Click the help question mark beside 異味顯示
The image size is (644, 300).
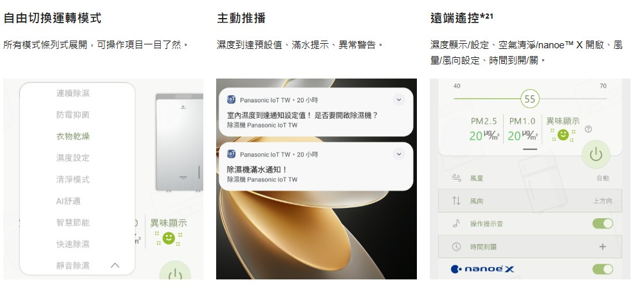click(x=588, y=129)
